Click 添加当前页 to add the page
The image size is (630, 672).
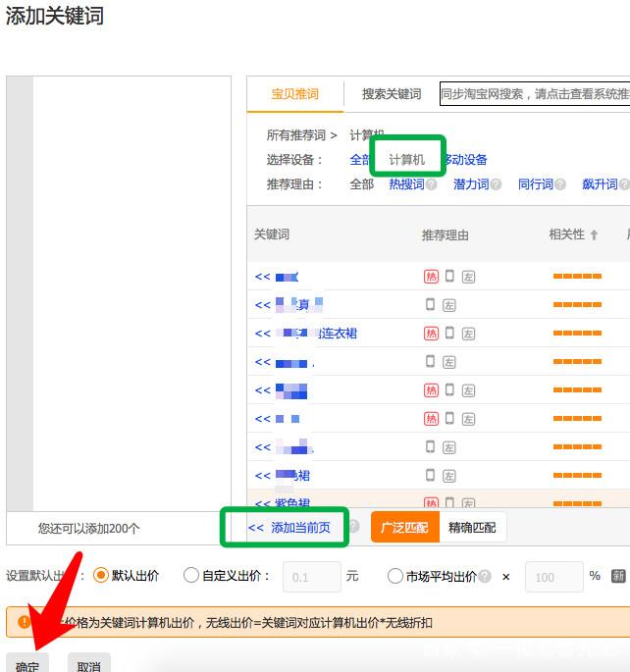(300, 527)
